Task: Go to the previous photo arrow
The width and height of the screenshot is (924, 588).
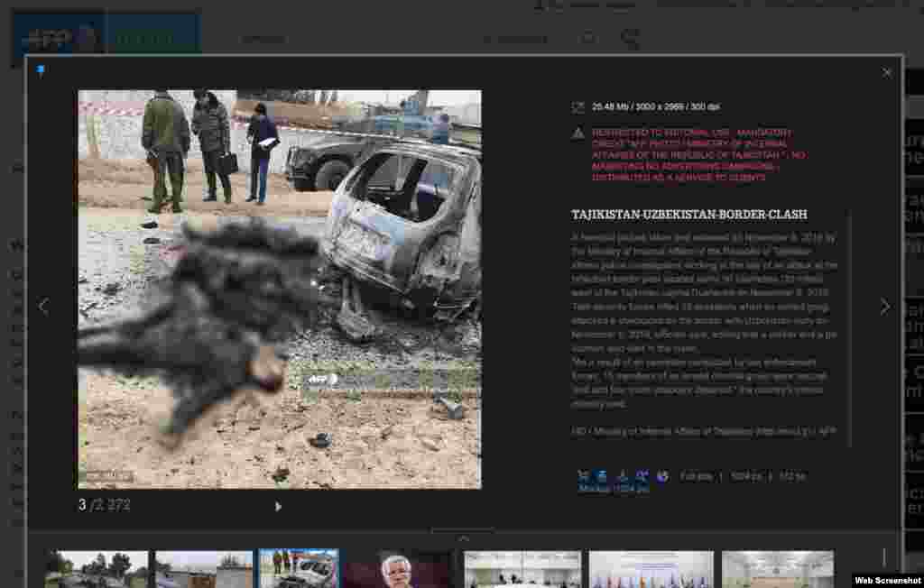Action: point(43,307)
